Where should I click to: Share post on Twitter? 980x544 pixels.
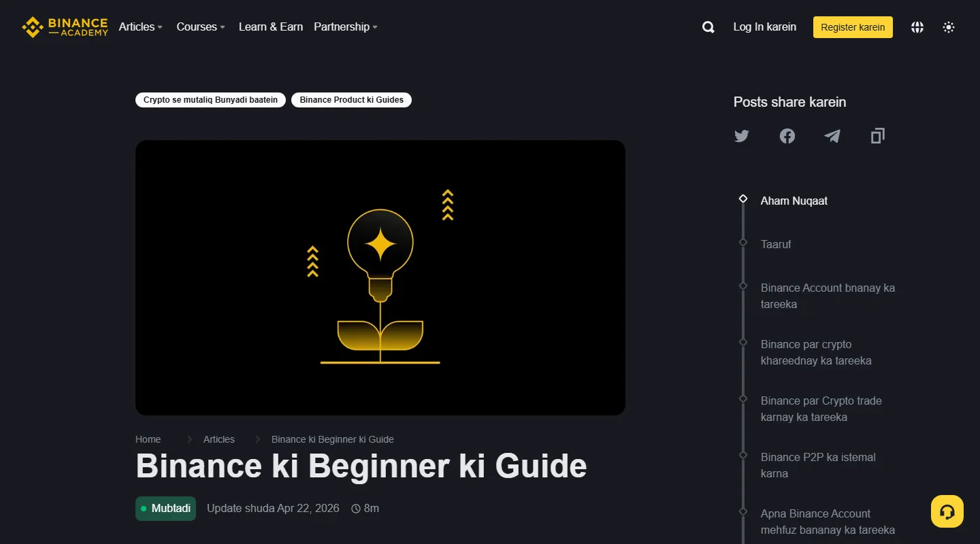click(742, 136)
